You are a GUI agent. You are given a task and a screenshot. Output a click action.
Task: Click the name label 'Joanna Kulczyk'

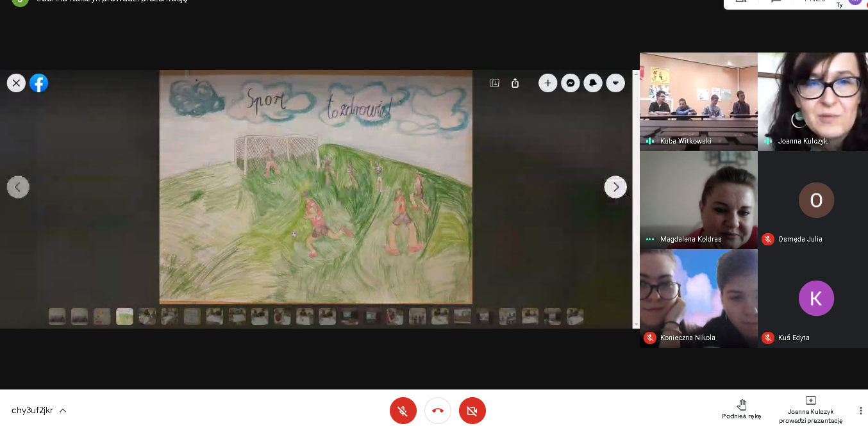(x=803, y=141)
